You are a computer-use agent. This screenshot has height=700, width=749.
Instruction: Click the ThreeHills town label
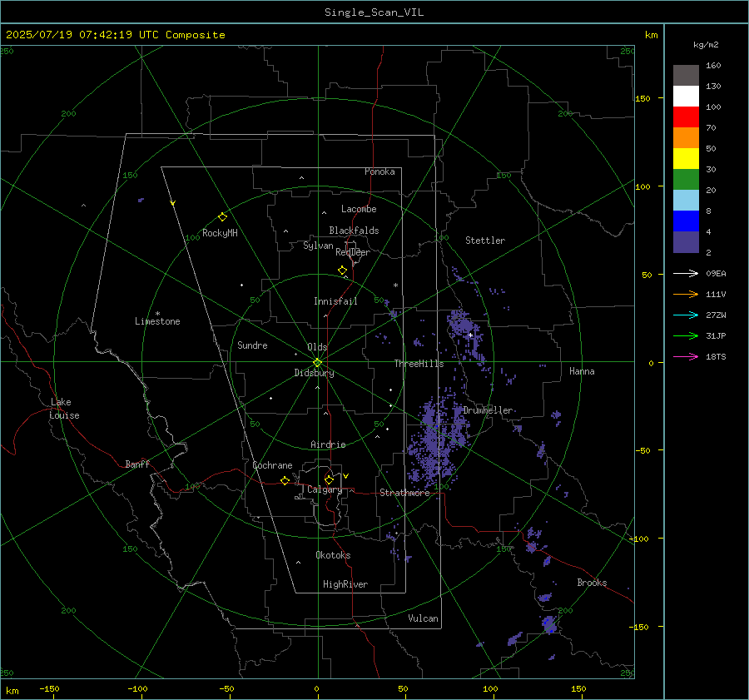[419, 364]
